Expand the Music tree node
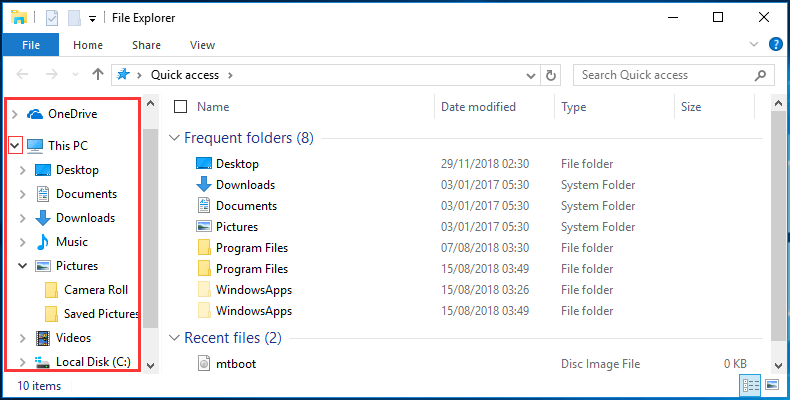 pos(23,242)
